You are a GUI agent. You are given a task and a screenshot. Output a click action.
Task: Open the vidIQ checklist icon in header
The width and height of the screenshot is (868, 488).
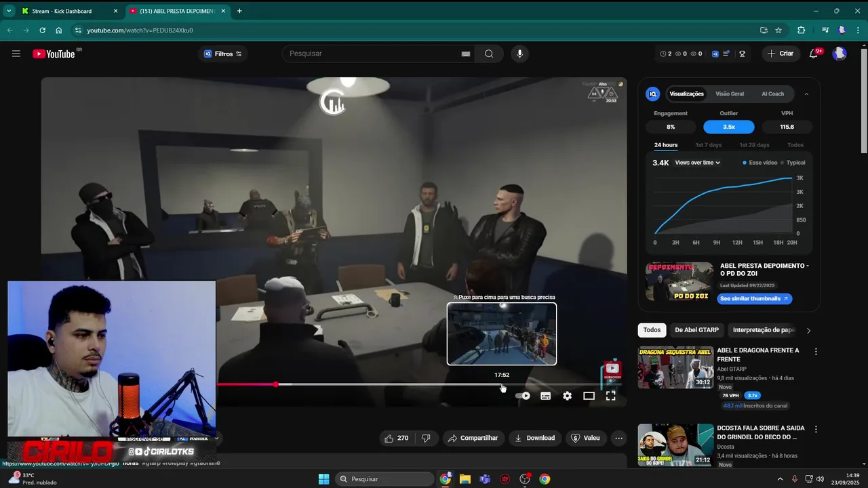point(726,54)
